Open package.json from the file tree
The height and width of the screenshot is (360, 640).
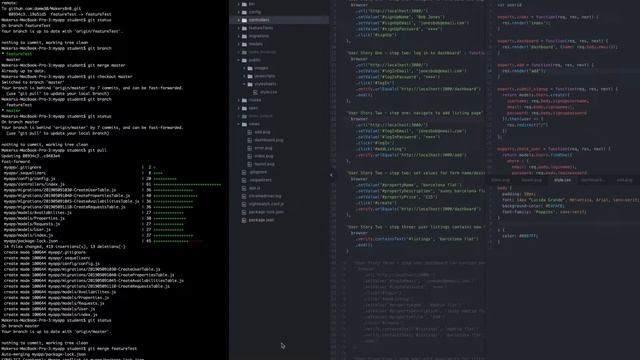point(261,220)
